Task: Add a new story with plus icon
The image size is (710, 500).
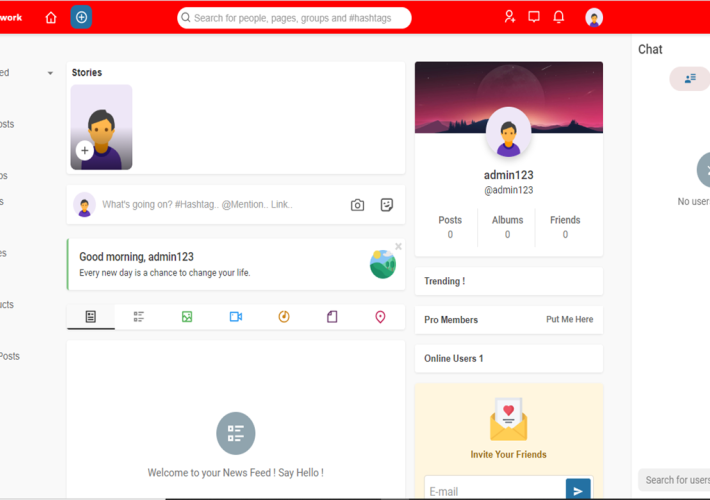Action: click(x=85, y=150)
